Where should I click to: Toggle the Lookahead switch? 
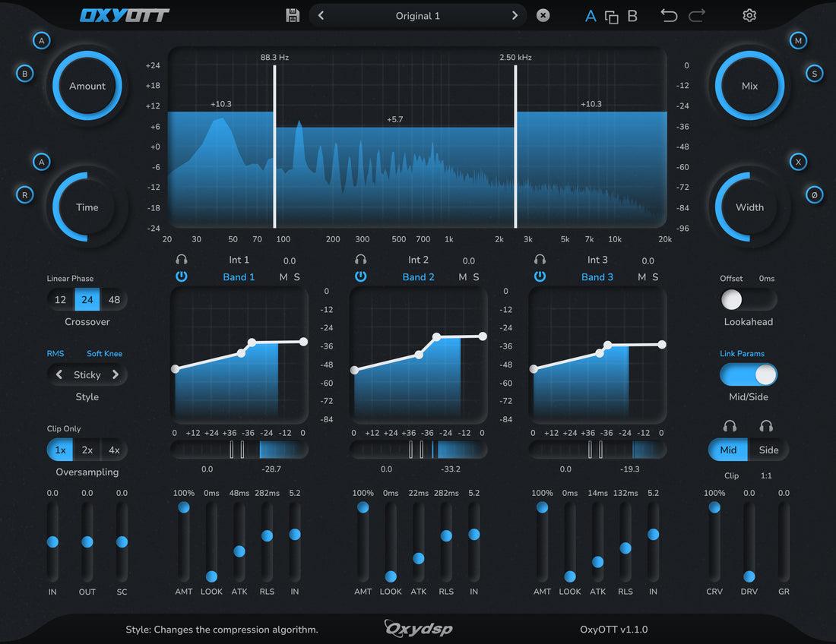[x=749, y=299]
